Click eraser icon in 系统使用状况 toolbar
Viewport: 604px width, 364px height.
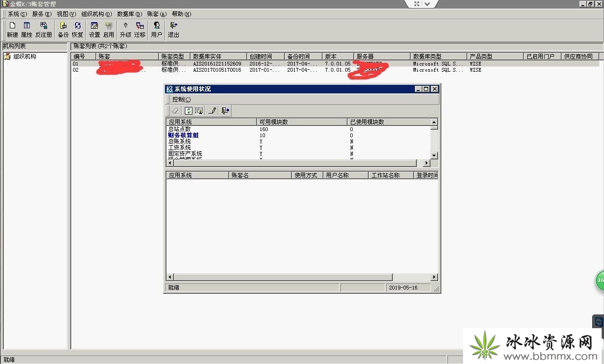[x=175, y=111]
